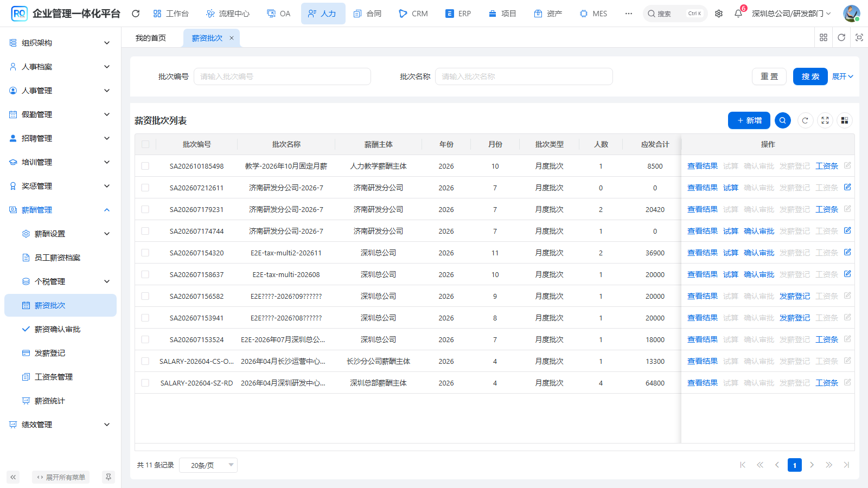Collapse the 薪酬管理 sidebar section
The image size is (868, 488).
click(60, 210)
